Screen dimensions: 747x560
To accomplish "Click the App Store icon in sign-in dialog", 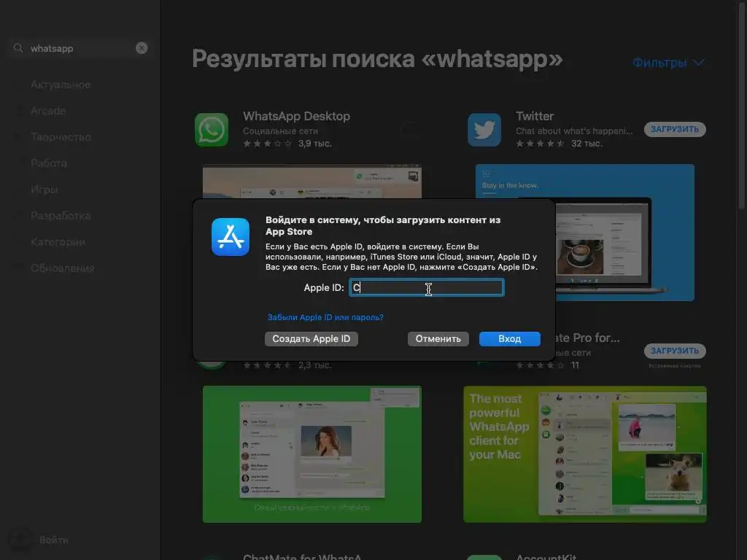I will 230,237.
